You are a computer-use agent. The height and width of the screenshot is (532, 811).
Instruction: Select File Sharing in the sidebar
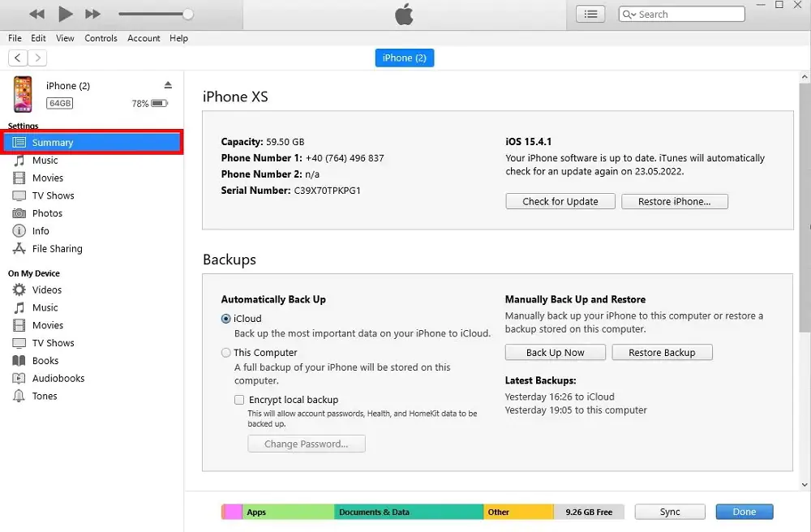tap(57, 249)
